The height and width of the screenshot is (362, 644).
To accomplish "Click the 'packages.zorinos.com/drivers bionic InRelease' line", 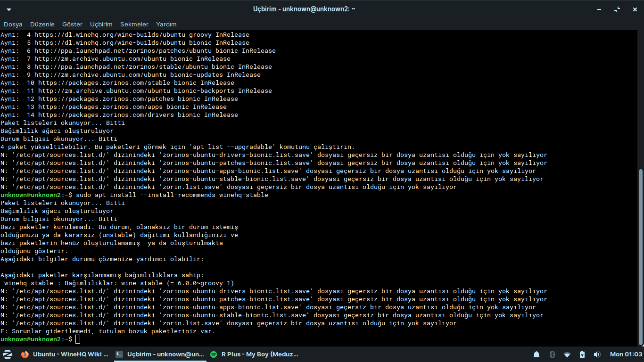I will tap(119, 115).
